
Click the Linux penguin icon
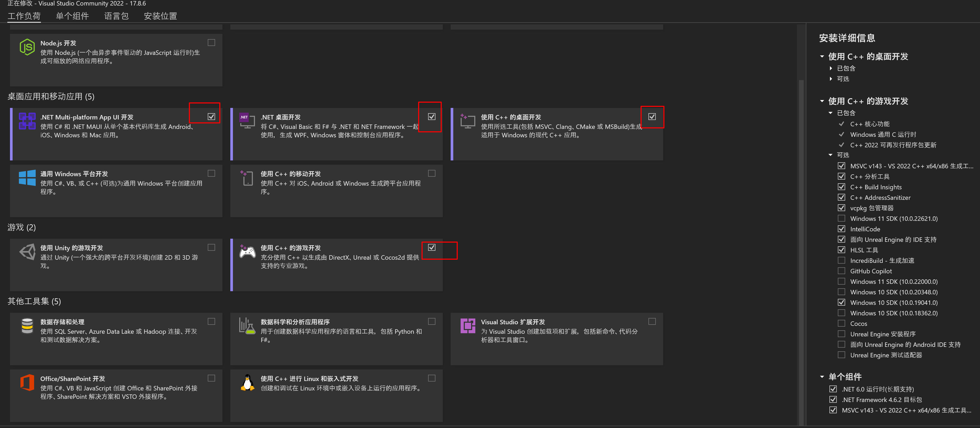pyautogui.click(x=247, y=382)
